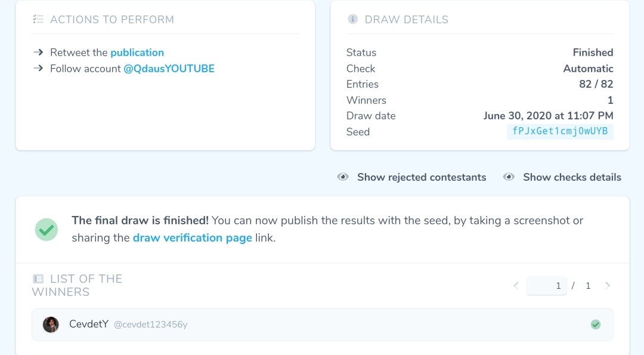Toggle the Show rejected contestants eye icon
Viewport: 644px width, 355px height.
click(343, 177)
